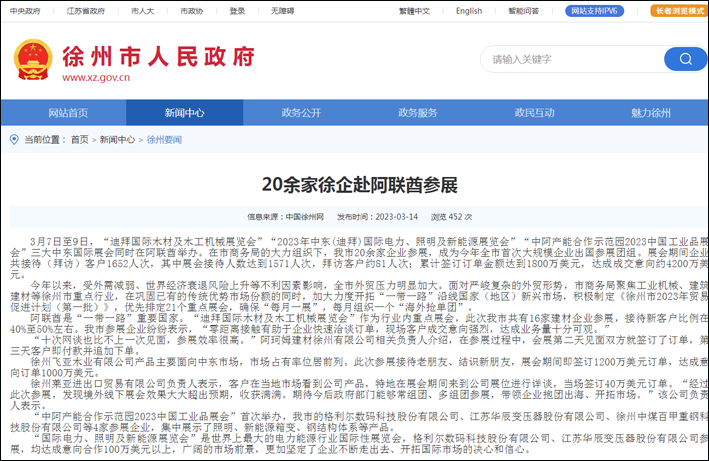Click the paragraph starting 徐州莱亚进出口贸易

359,395
